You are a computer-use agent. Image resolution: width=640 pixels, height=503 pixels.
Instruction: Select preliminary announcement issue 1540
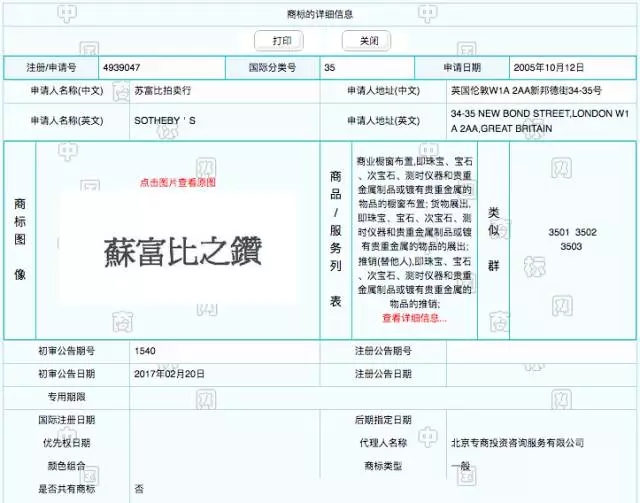(145, 351)
